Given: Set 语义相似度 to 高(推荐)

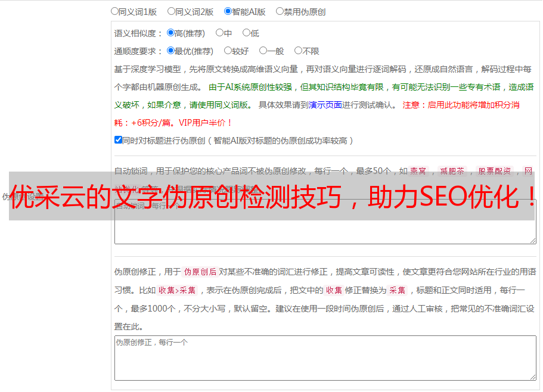Looking at the screenshot, I should coord(170,33).
